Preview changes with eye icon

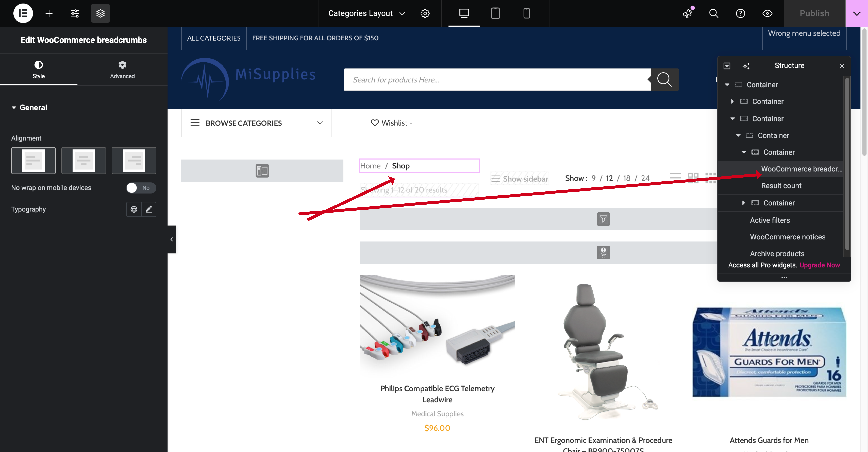767,13
